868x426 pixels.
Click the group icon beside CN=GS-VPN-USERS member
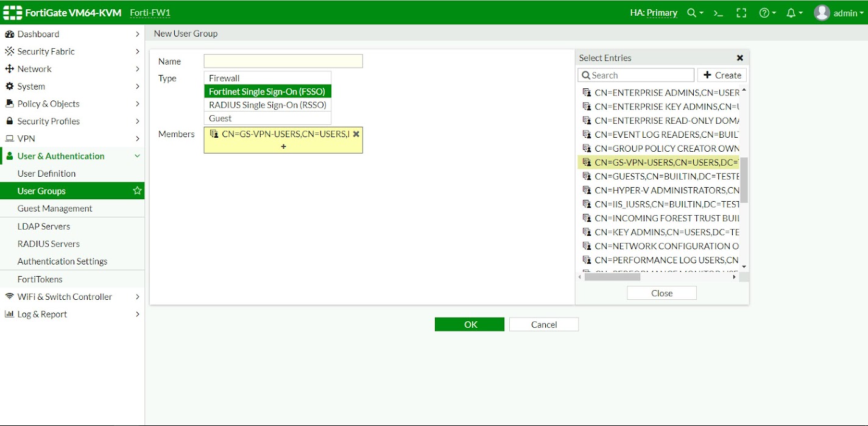tap(214, 134)
